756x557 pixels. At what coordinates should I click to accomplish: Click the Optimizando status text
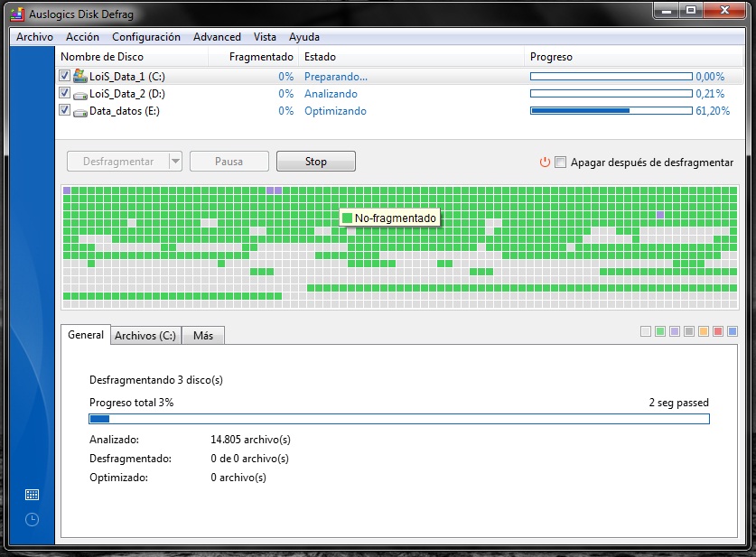(x=335, y=111)
